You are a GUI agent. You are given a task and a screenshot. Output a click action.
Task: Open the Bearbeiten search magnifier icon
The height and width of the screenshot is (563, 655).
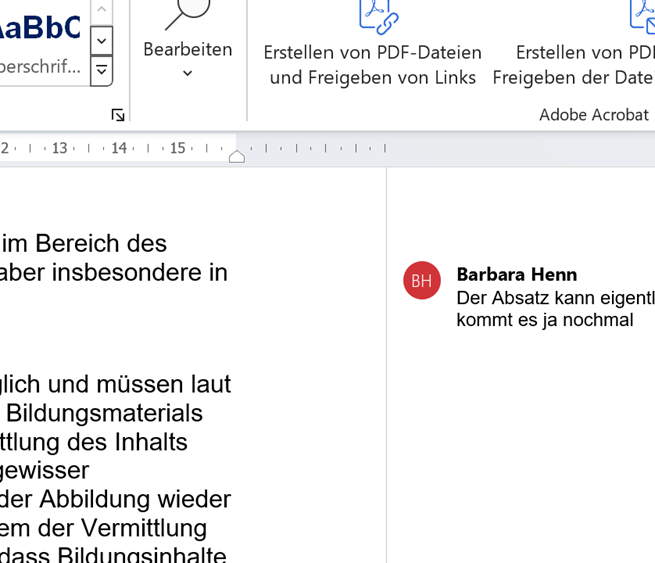(x=187, y=13)
